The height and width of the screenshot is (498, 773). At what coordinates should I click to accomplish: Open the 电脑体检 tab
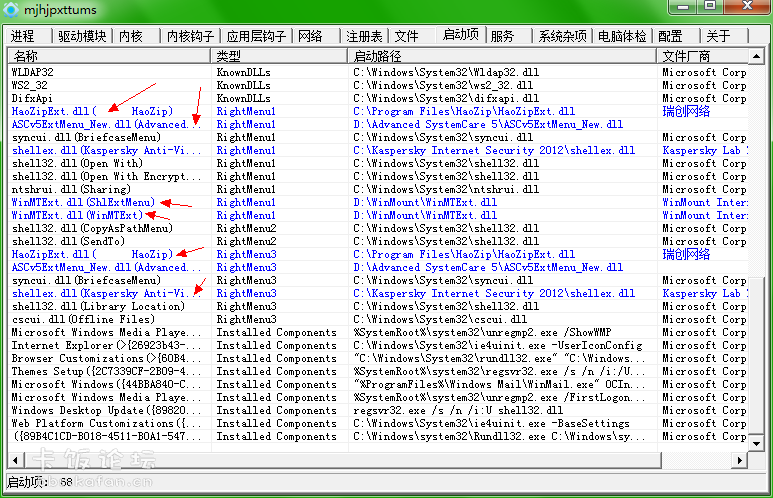pos(622,36)
